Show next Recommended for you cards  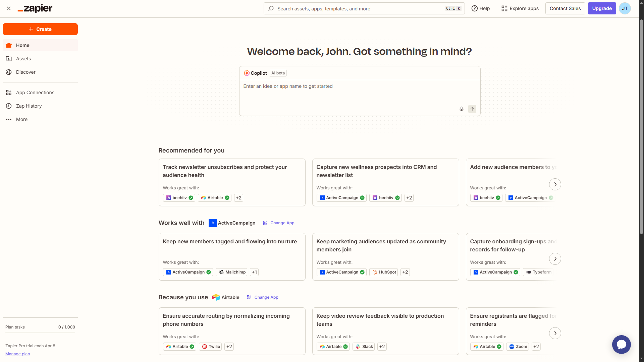tap(555, 184)
